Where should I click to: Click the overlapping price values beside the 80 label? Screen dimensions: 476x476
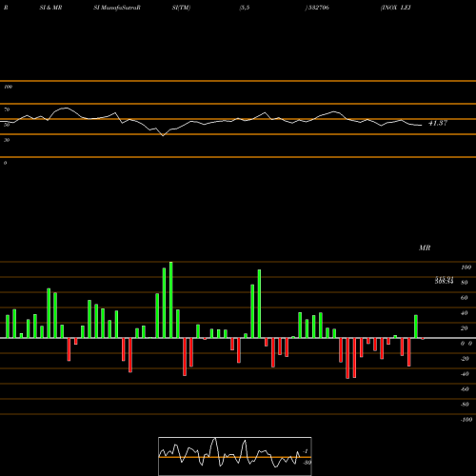445,280
